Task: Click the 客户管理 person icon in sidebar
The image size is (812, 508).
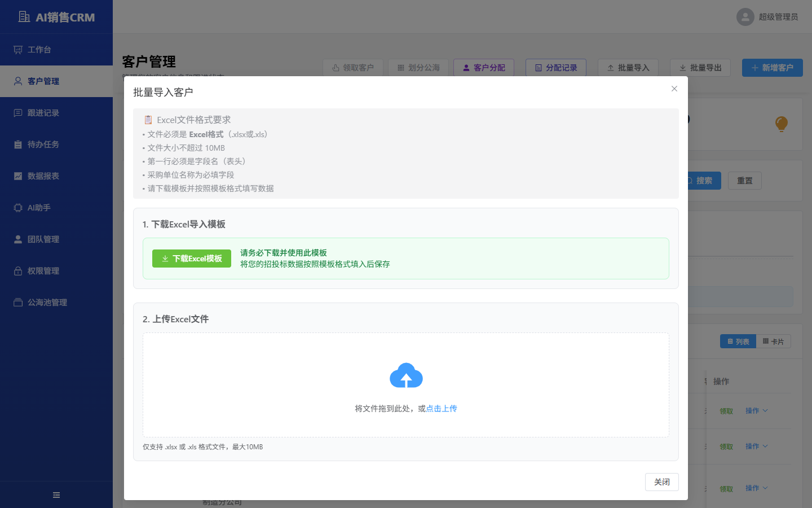Action: click(x=18, y=81)
